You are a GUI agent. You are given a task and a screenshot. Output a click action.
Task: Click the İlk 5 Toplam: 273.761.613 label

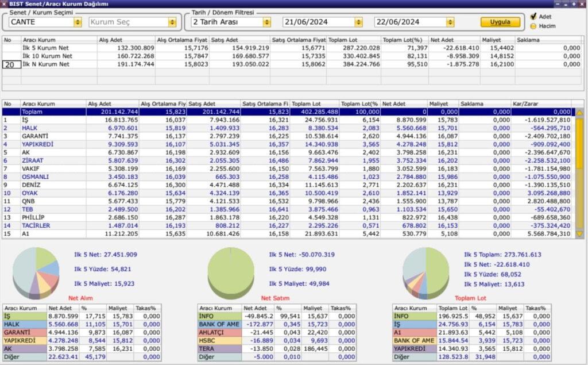(x=502, y=255)
